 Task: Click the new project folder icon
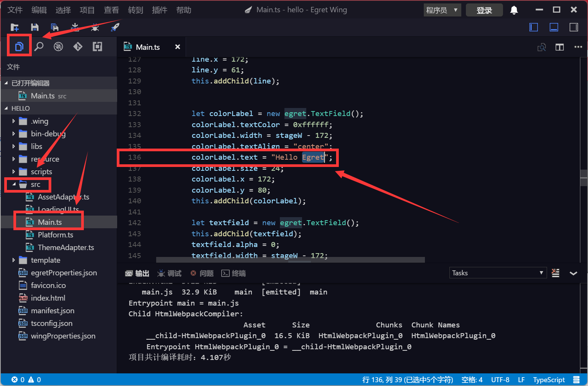pyautogui.click(x=15, y=27)
